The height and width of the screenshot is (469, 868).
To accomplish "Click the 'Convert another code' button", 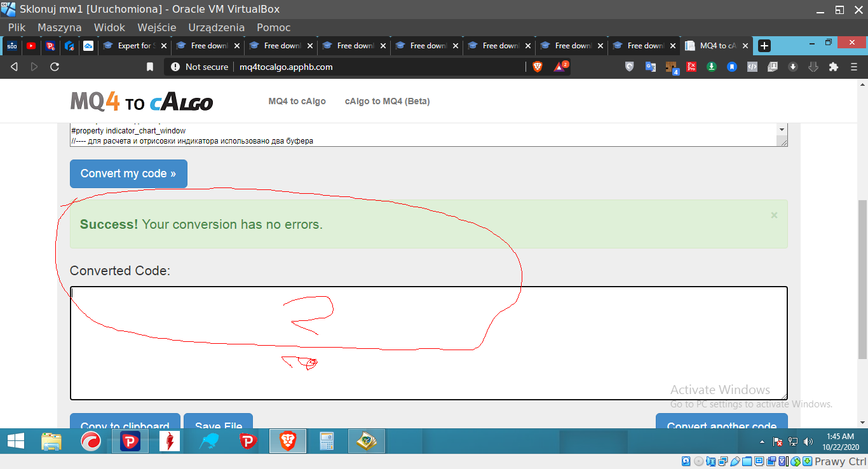I will 722,422.
